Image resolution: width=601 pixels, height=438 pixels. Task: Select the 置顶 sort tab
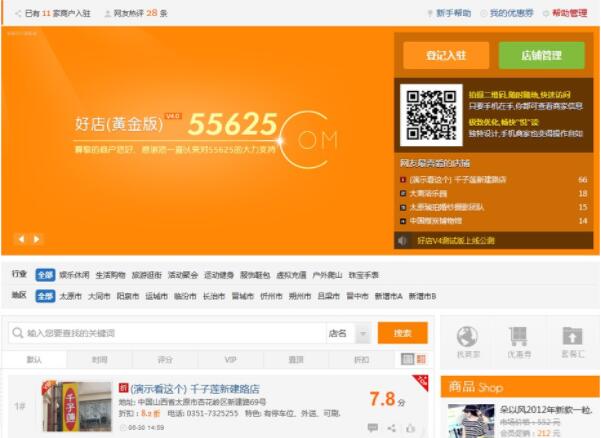click(x=296, y=359)
